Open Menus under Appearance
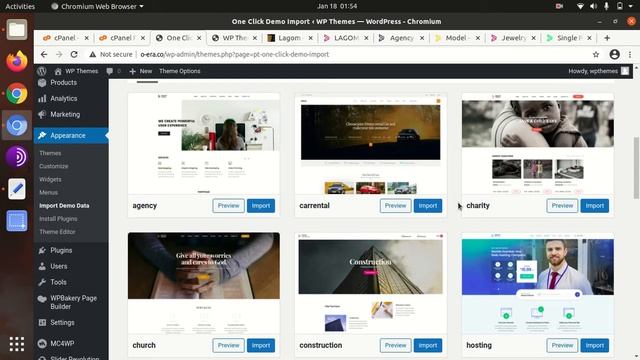 click(49, 192)
